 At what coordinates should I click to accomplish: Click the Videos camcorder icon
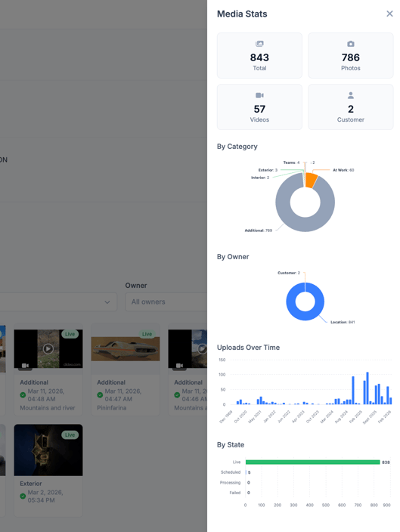[x=259, y=95]
